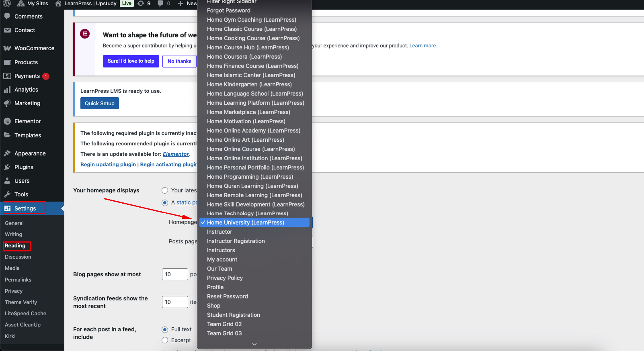The image size is (644, 351).
Task: Choose Forgot Password page option
Action: point(255,10)
